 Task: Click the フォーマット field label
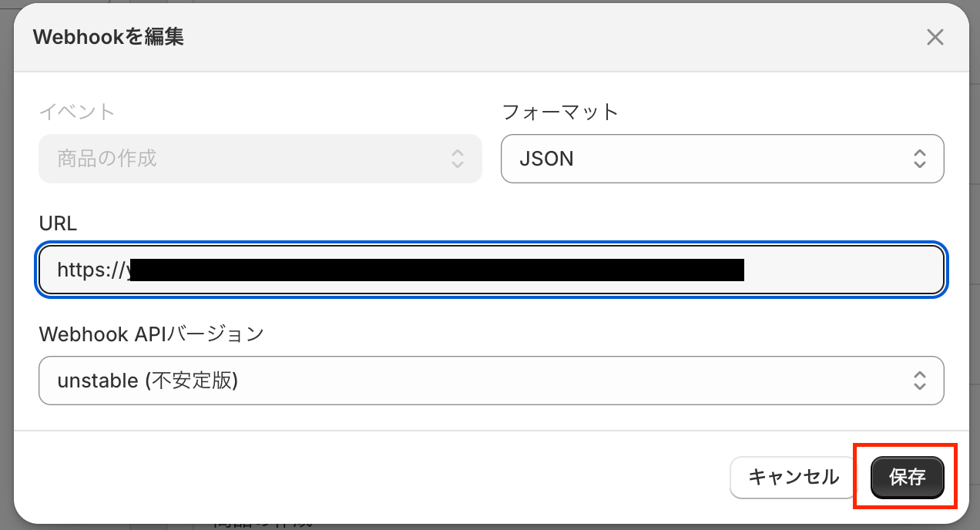pos(560,112)
